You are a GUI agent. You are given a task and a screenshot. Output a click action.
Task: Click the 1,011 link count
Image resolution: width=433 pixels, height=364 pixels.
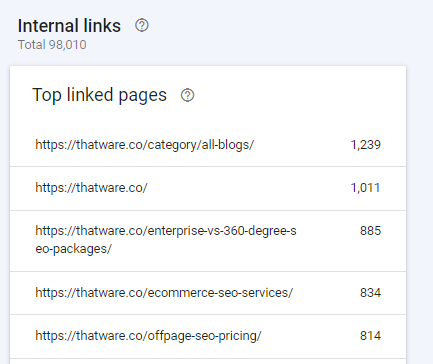click(365, 188)
